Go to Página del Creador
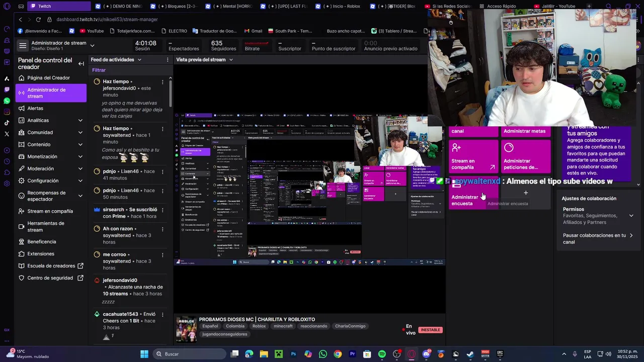Image resolution: width=644 pixels, height=362 pixels. 50,78
